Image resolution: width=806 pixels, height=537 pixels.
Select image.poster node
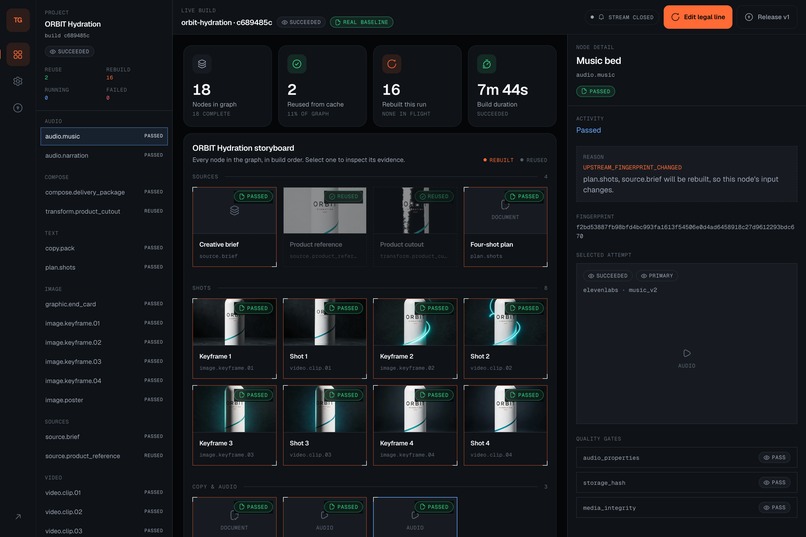[104, 400]
